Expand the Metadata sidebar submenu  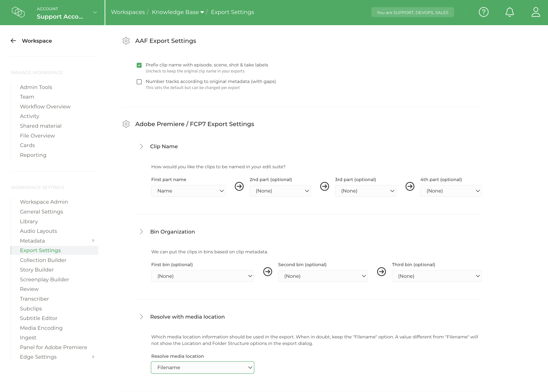pos(94,241)
